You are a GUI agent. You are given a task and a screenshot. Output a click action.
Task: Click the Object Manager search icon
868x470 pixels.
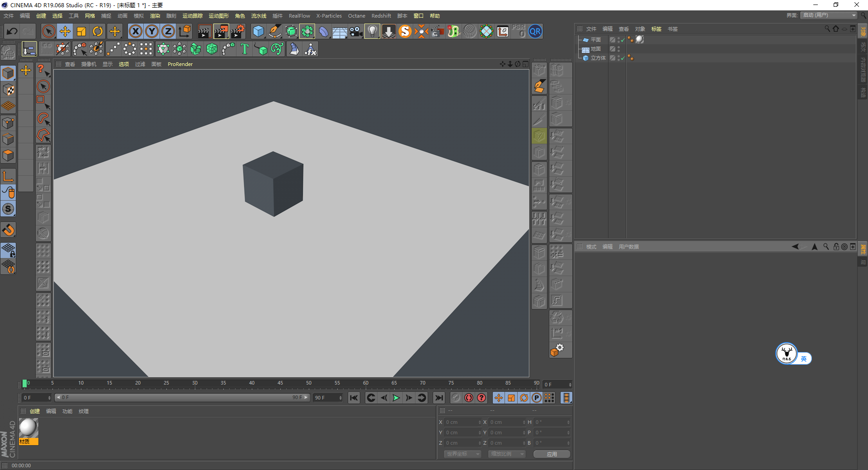(827, 28)
